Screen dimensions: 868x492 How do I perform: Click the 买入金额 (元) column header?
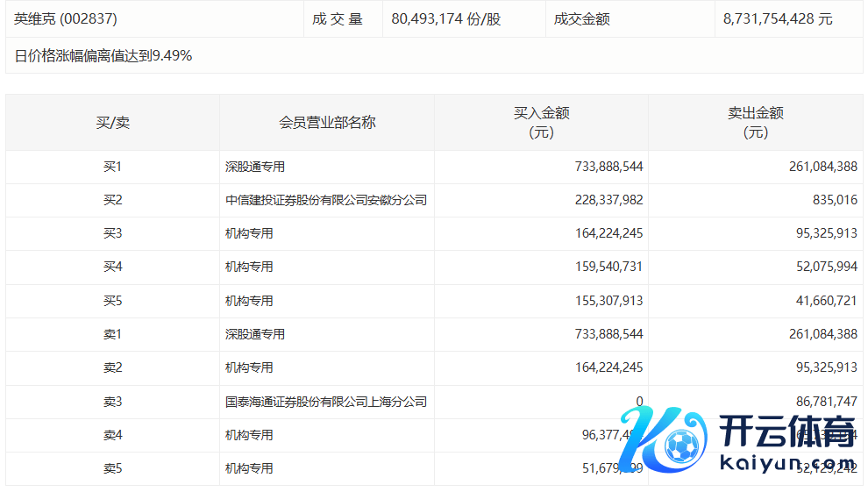pos(541,123)
